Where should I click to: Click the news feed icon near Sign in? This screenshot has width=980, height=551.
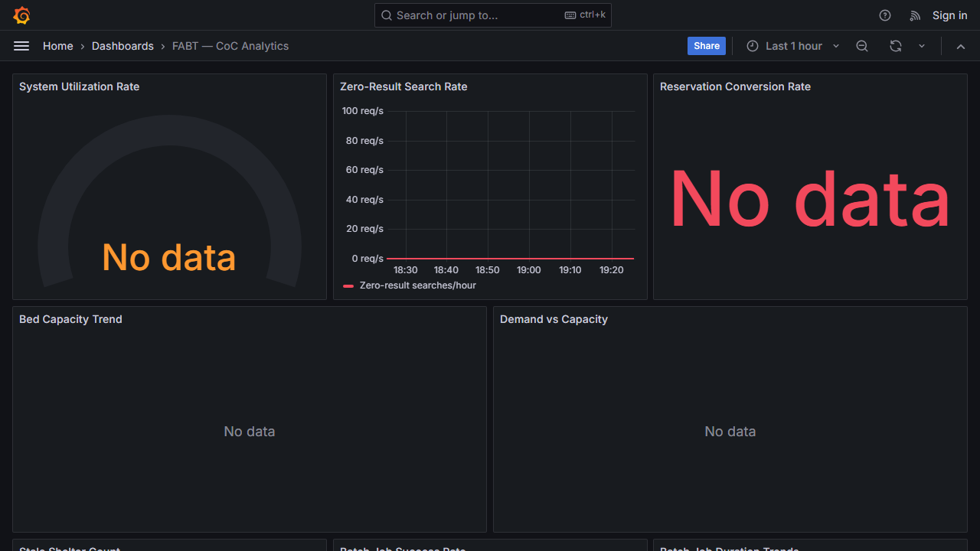[x=915, y=15]
